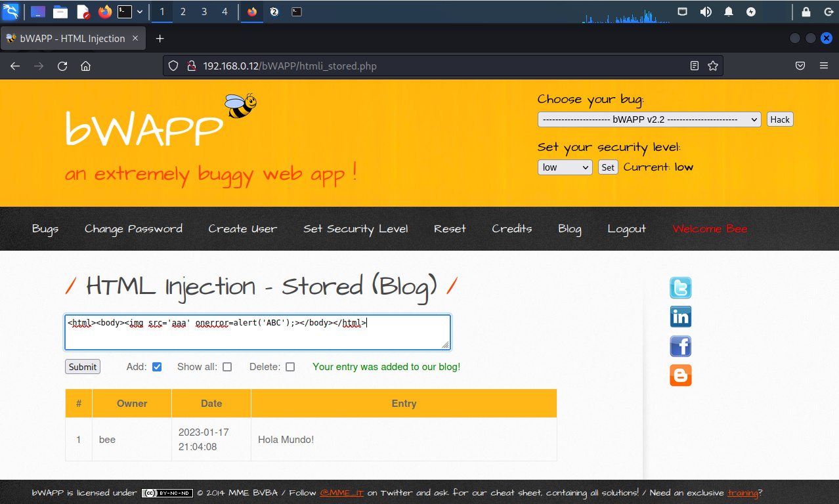
Task: Enable the Show all checkbox
Action: point(227,367)
